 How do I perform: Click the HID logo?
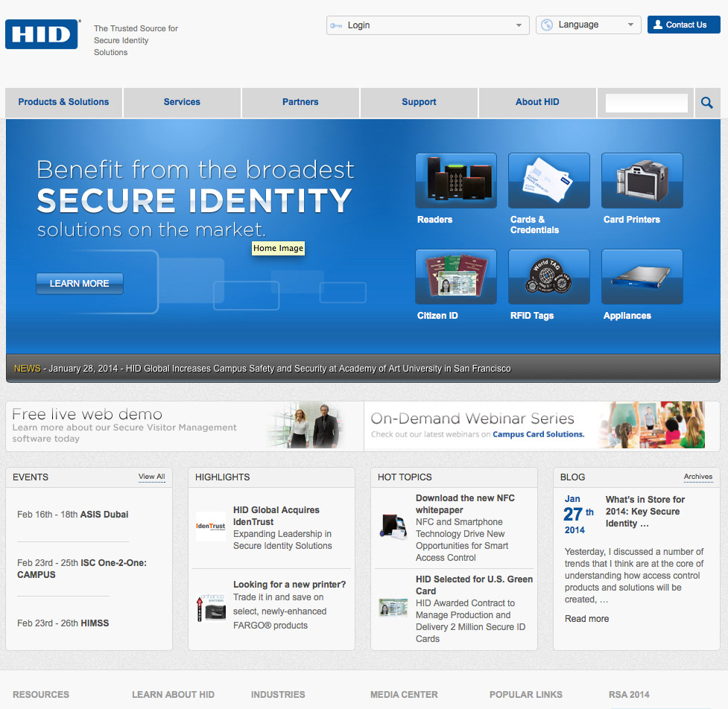point(42,34)
